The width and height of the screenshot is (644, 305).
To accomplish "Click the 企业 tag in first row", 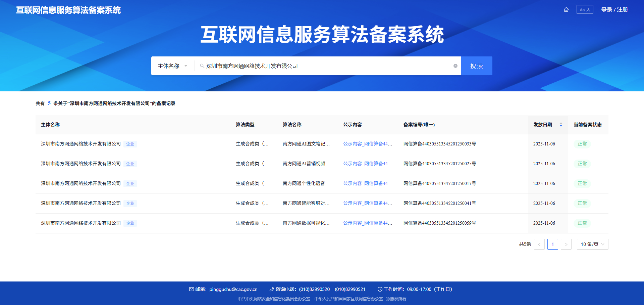I will pos(130,144).
